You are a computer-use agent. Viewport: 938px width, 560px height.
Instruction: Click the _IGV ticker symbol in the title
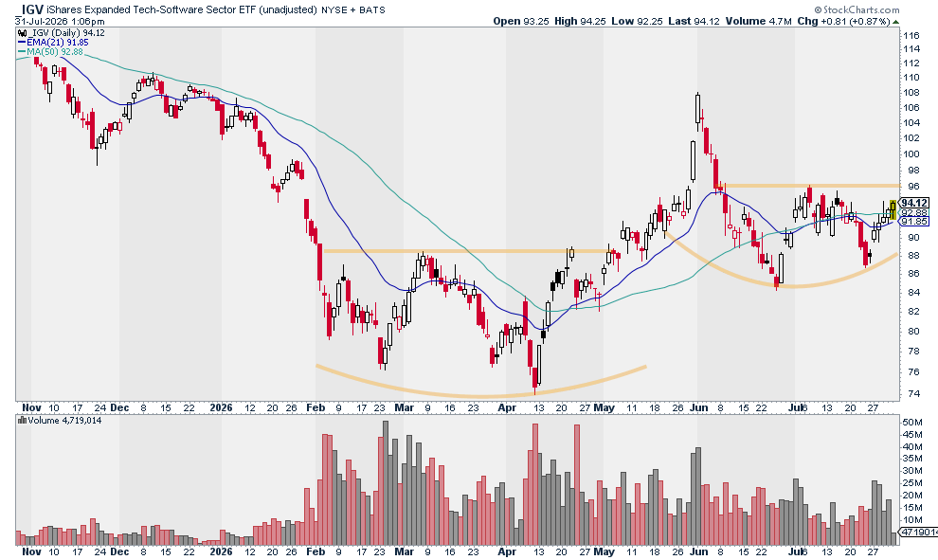[x=28, y=9]
